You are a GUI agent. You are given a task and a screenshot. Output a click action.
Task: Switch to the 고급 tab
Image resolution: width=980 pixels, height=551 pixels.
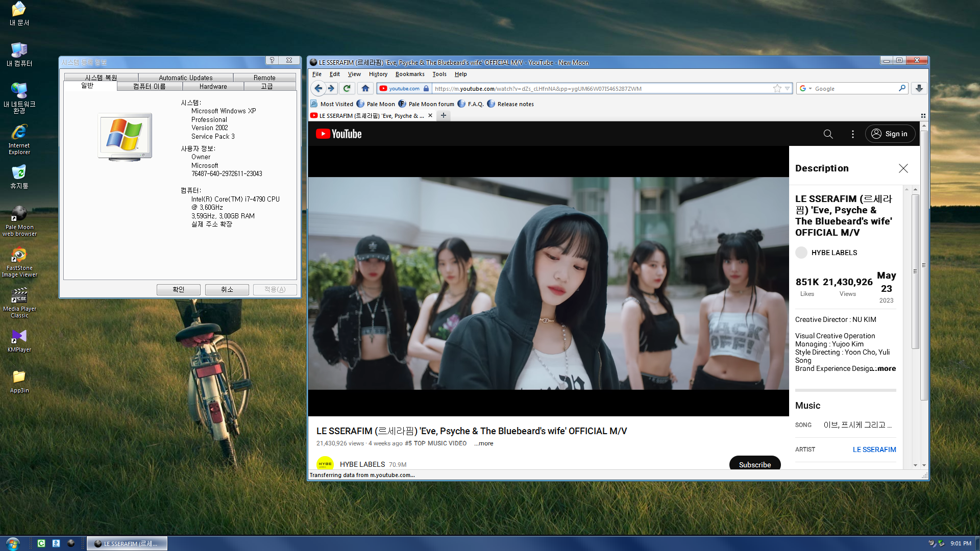pyautogui.click(x=267, y=87)
